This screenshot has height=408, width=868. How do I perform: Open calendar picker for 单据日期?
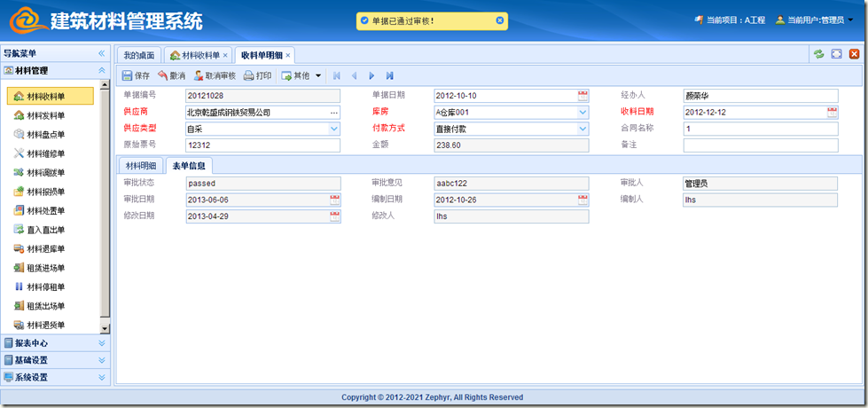pyautogui.click(x=583, y=96)
